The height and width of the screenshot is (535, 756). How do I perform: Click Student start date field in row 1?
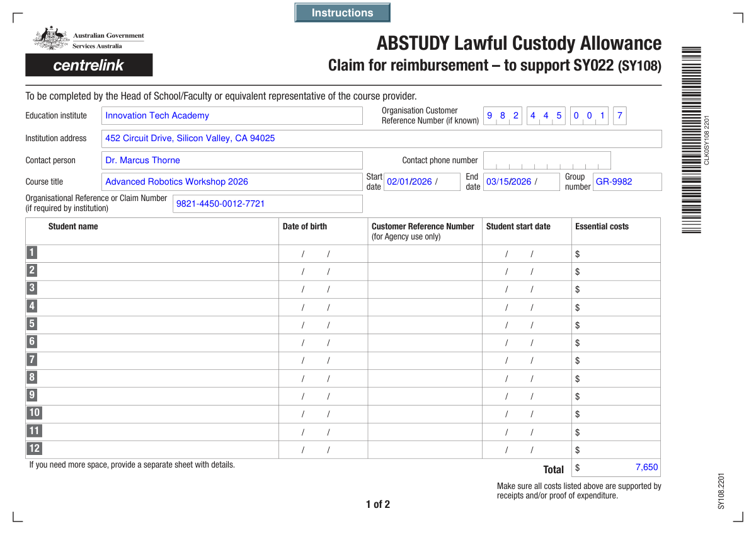527,253
